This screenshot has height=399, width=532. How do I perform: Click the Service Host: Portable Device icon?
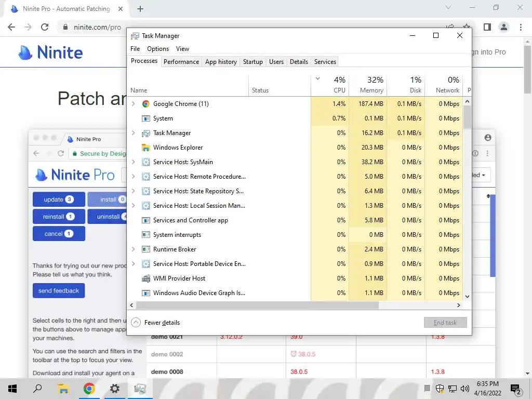[x=146, y=264]
